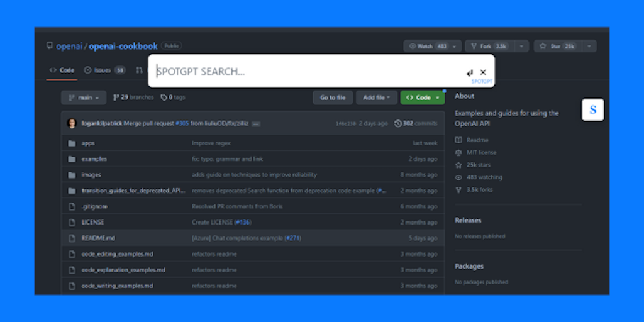Open code_explanation_examples.md file
The width and height of the screenshot is (644, 322).
124,270
